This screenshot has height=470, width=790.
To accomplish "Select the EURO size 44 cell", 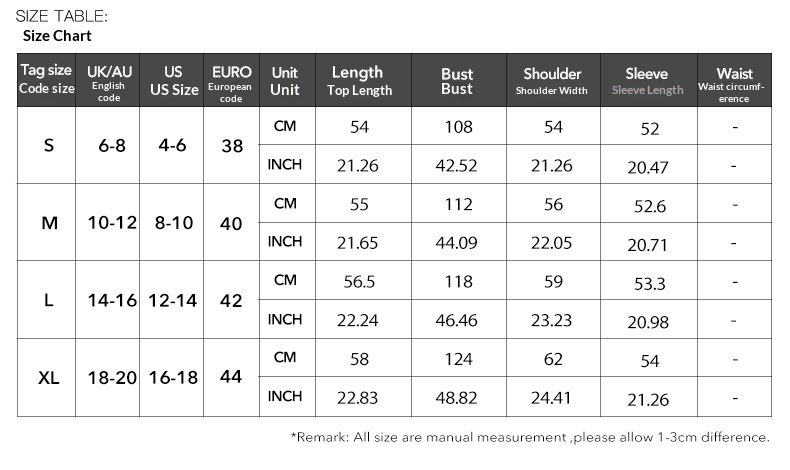I will [231, 377].
